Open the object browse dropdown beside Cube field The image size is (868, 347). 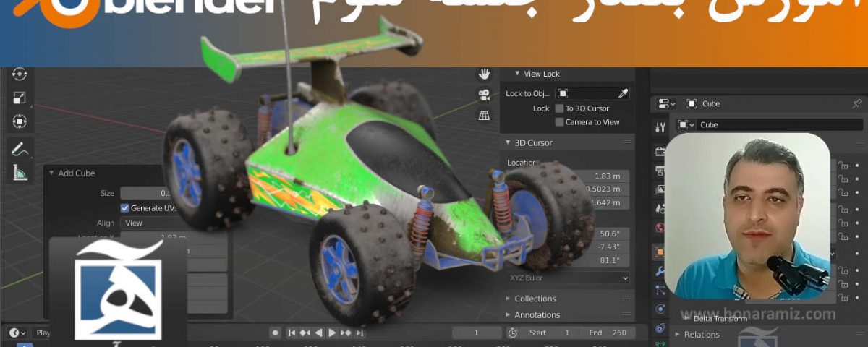point(686,124)
